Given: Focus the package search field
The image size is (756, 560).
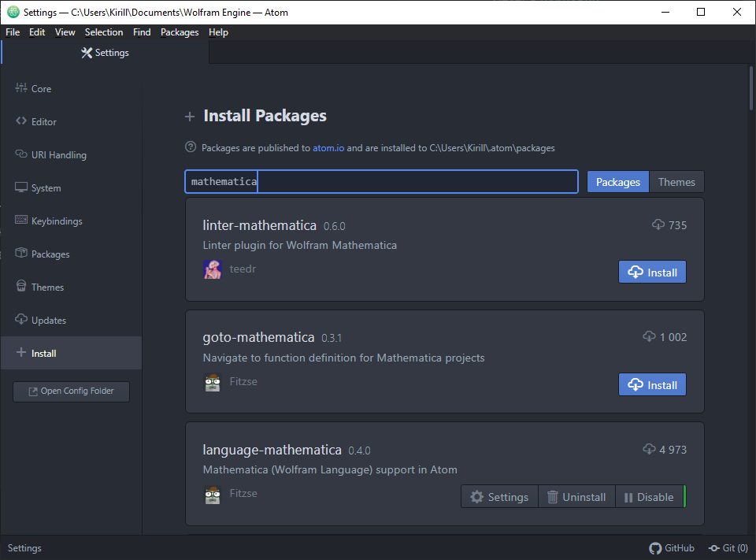Looking at the screenshot, I should coord(381,181).
